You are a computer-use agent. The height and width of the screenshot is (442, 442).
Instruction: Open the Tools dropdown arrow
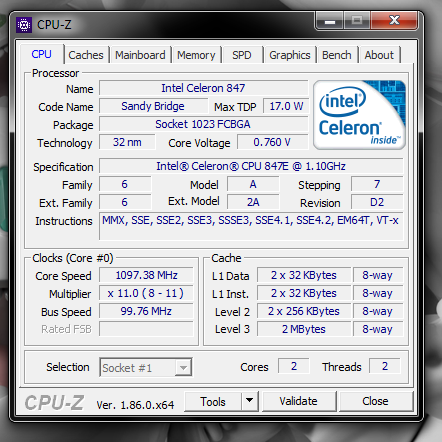tap(250, 400)
